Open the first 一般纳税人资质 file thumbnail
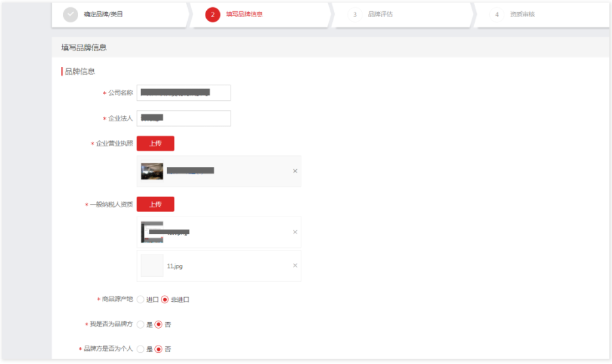Image resolution: width=612 pixels, height=364 pixels. (152, 232)
